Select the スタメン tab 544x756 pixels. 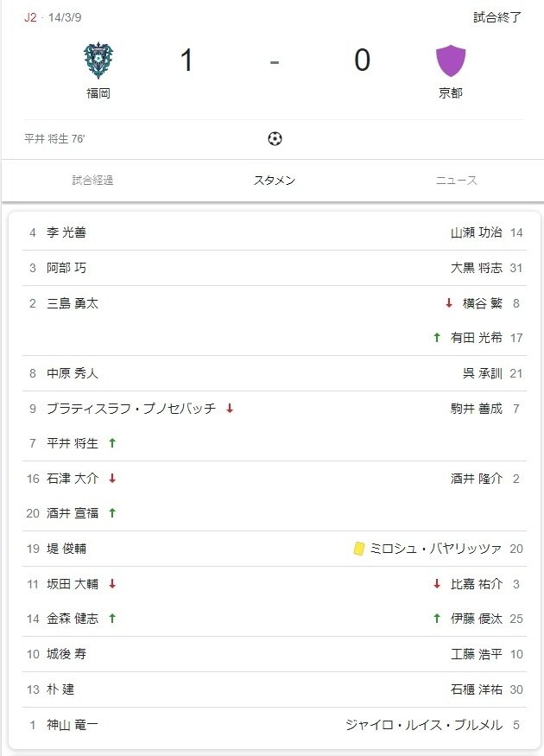(x=275, y=181)
